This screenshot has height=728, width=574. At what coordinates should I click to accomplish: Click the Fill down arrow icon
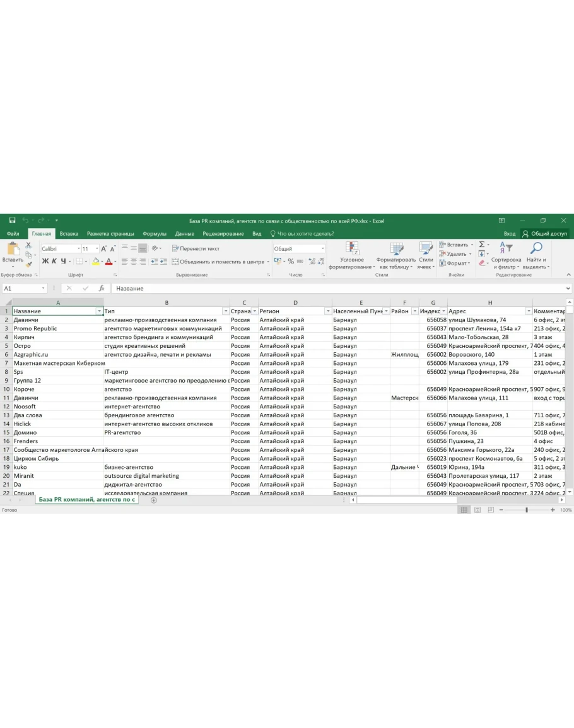482,254
